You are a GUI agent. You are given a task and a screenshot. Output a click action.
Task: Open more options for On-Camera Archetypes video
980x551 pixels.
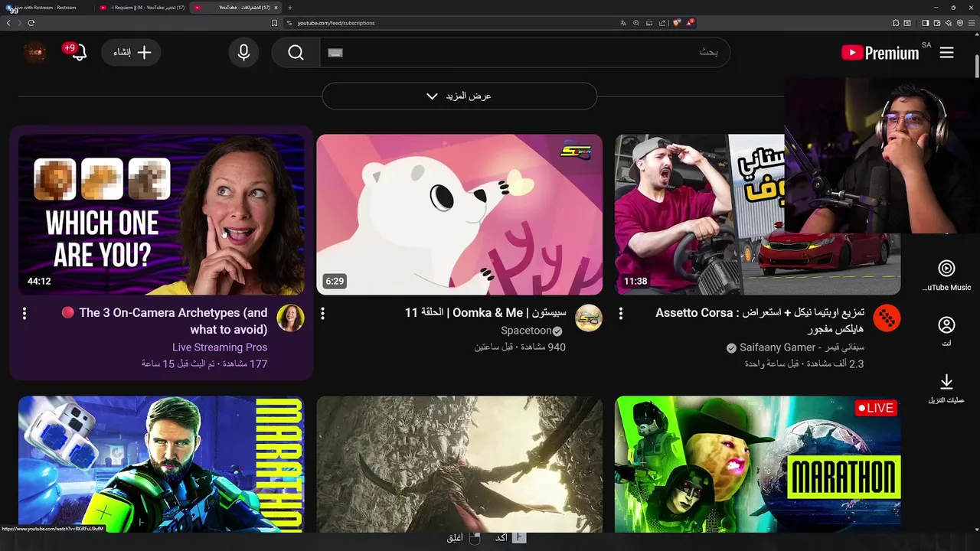24,314
